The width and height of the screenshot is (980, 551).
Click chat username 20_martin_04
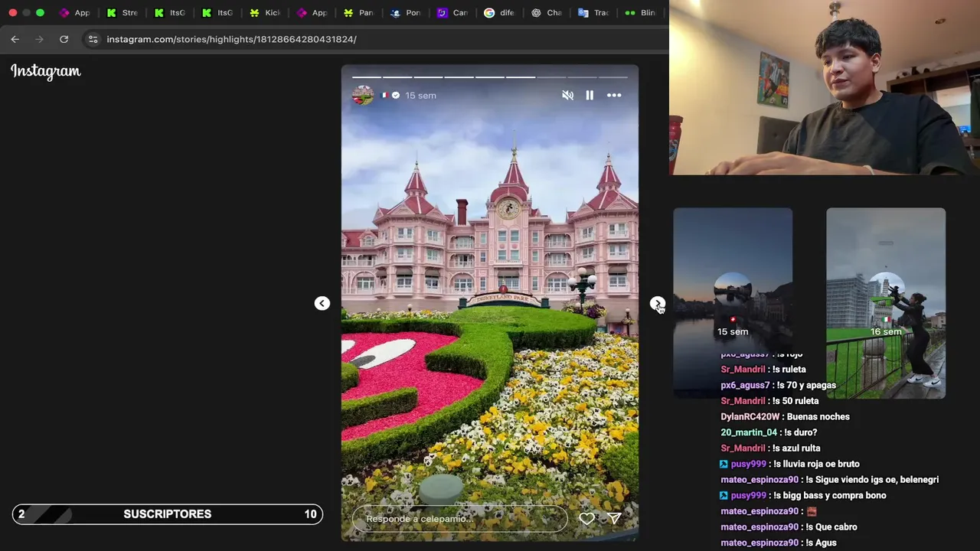click(x=748, y=432)
